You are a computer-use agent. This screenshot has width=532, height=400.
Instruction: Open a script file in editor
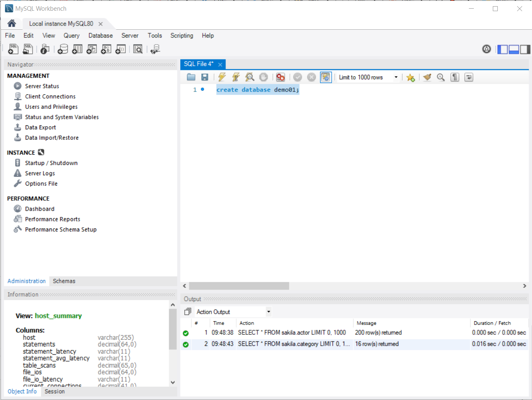click(191, 77)
